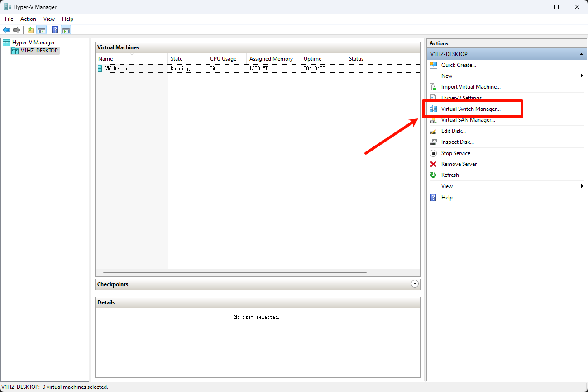Open the Action menu
The height and width of the screenshot is (392, 588).
[28, 19]
